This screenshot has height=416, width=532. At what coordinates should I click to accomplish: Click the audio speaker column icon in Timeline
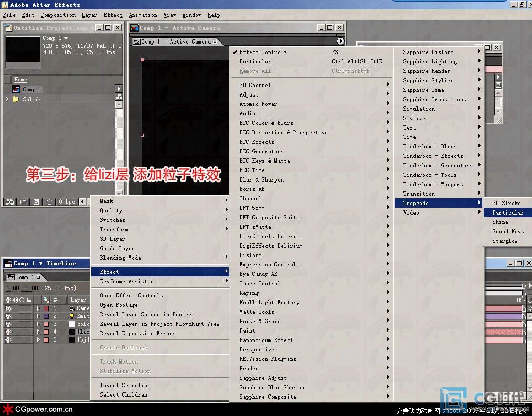[x=15, y=300]
